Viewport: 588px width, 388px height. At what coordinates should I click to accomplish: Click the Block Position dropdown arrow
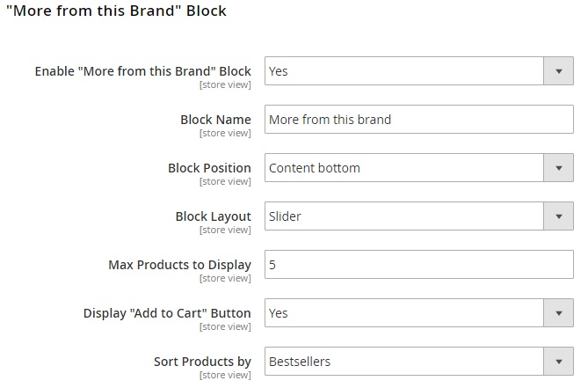click(x=558, y=168)
